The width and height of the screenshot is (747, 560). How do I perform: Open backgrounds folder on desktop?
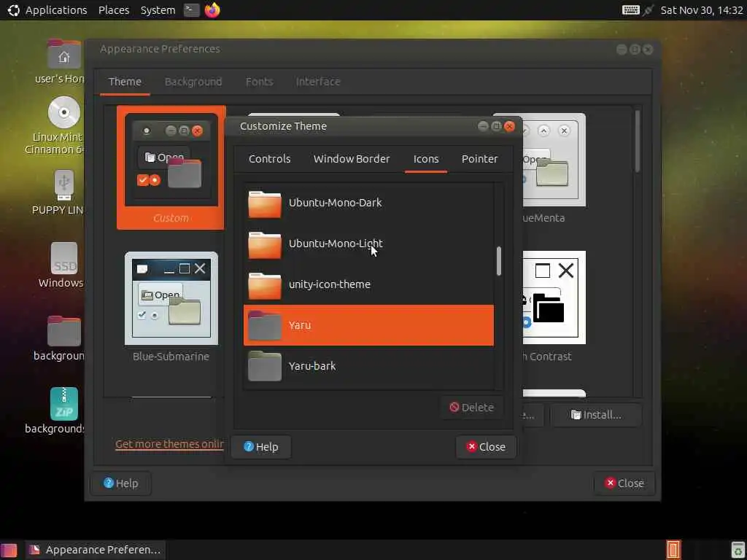pyautogui.click(x=64, y=331)
